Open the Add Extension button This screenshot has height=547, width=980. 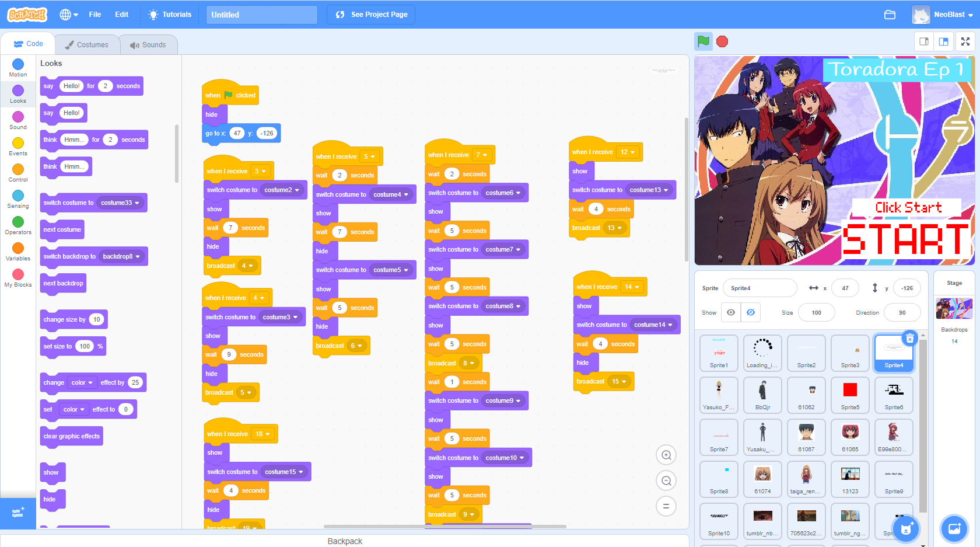coord(18,513)
